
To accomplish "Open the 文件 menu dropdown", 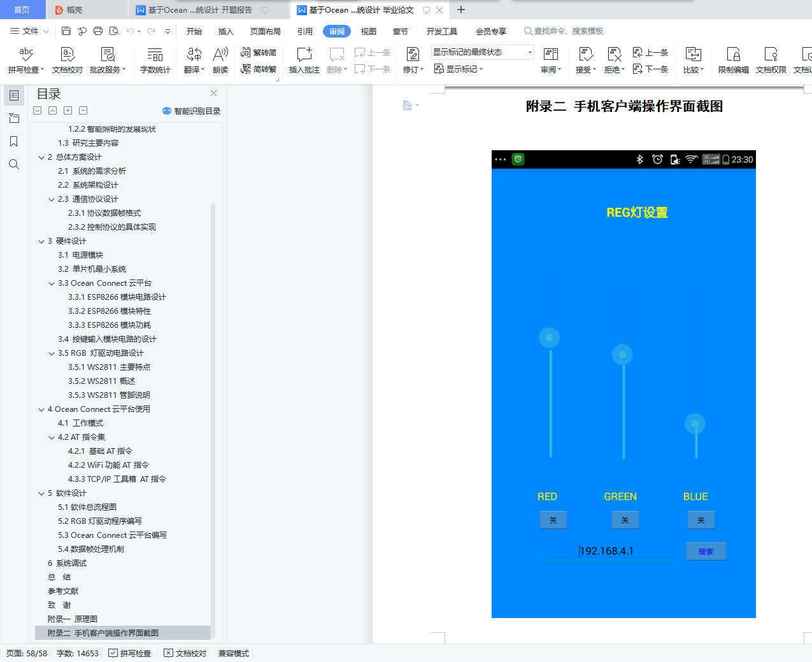I will 30,31.
